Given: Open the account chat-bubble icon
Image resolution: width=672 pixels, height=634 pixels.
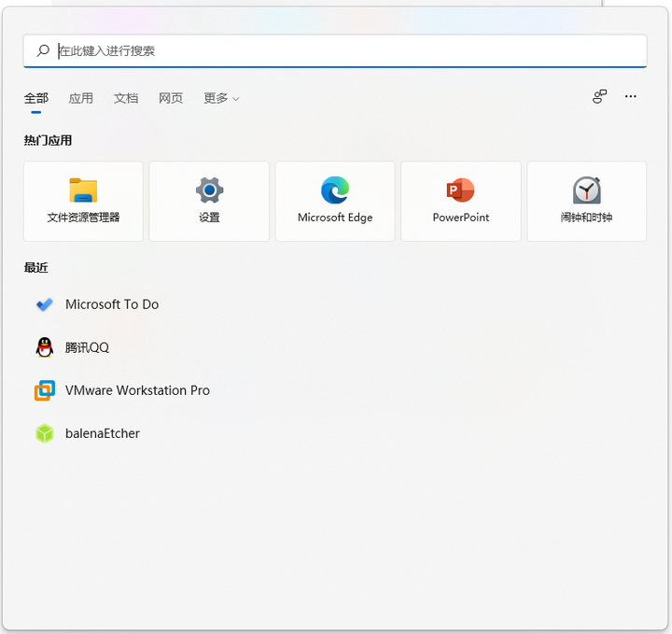Looking at the screenshot, I should pos(599,96).
